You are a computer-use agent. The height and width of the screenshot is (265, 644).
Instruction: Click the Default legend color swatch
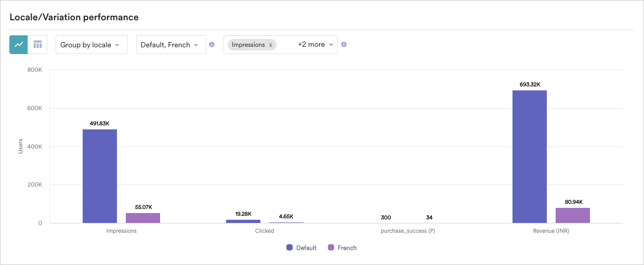[290, 248]
